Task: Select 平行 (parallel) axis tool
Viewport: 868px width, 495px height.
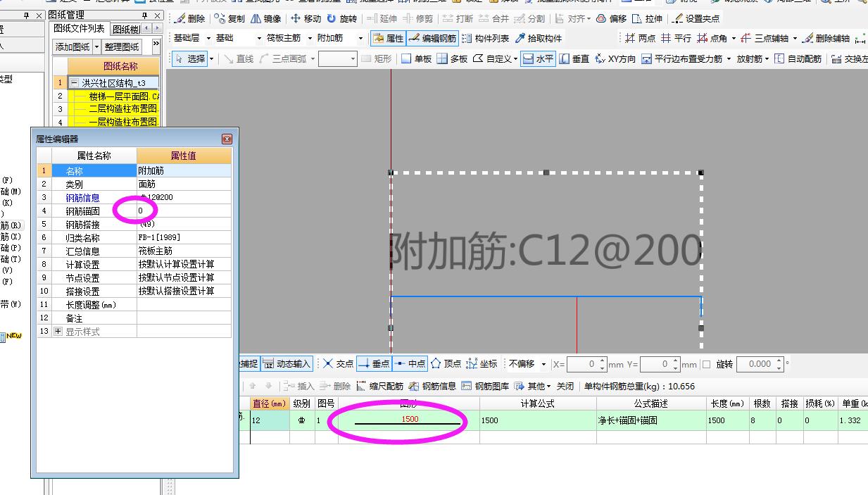Action: pyautogui.click(x=676, y=39)
